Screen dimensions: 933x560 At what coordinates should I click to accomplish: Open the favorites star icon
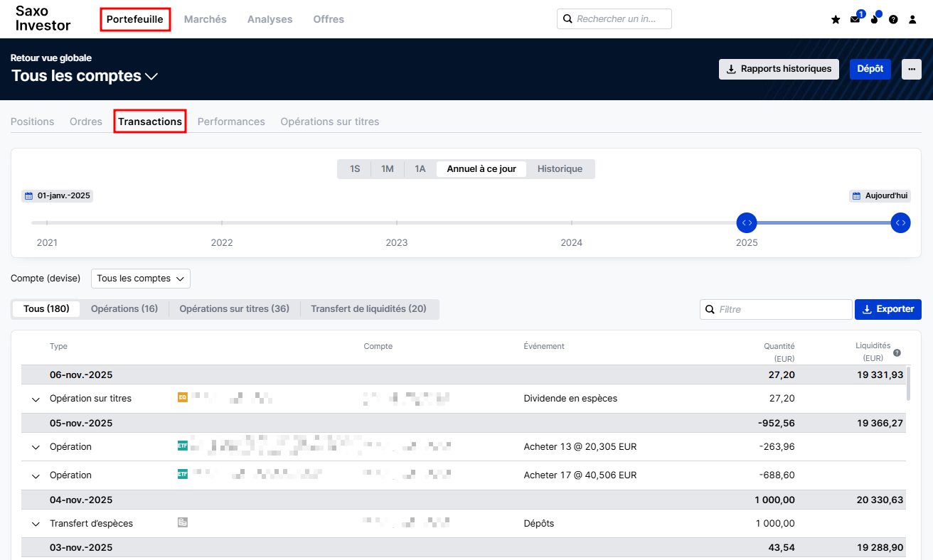836,20
